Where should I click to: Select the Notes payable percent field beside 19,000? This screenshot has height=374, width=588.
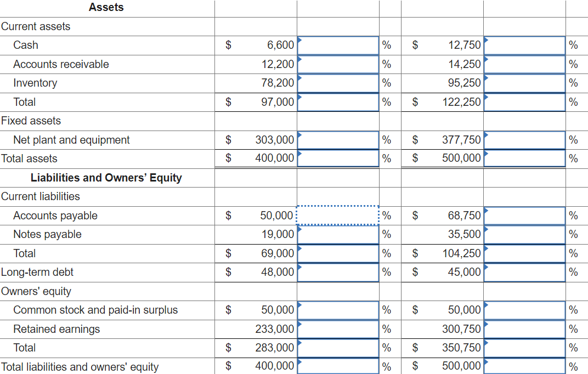[338, 235]
